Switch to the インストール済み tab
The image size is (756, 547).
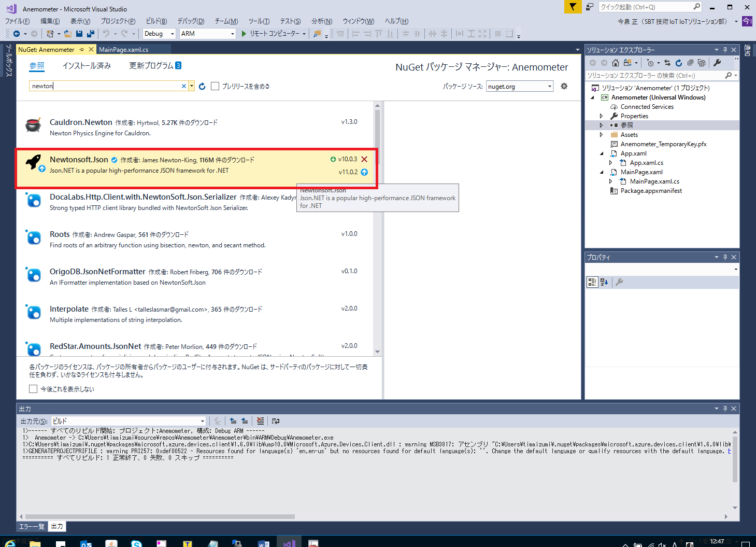[87, 66]
